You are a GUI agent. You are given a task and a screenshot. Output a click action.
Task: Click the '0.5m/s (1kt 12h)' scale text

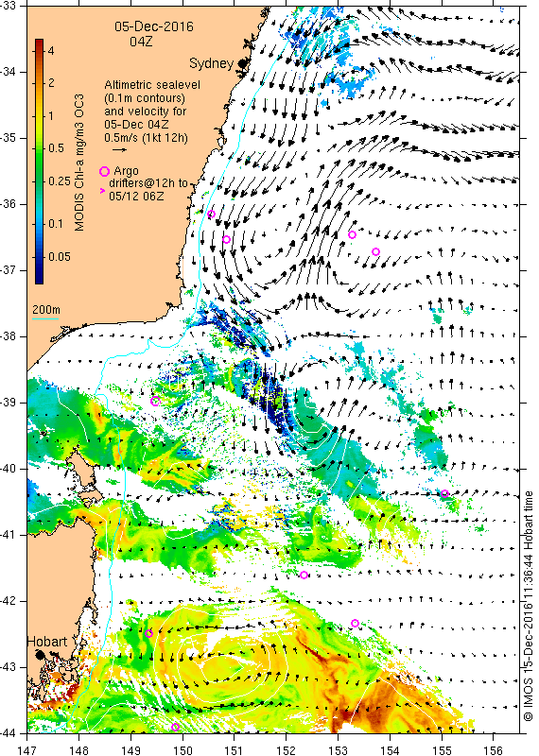coord(147,138)
